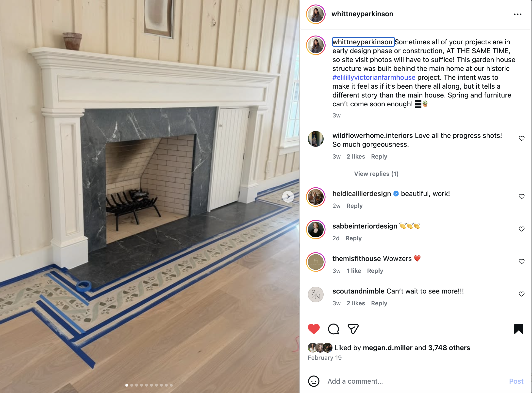Open the 3,748 others likes list
Viewport: 532px width, 393px height.
(x=449, y=348)
